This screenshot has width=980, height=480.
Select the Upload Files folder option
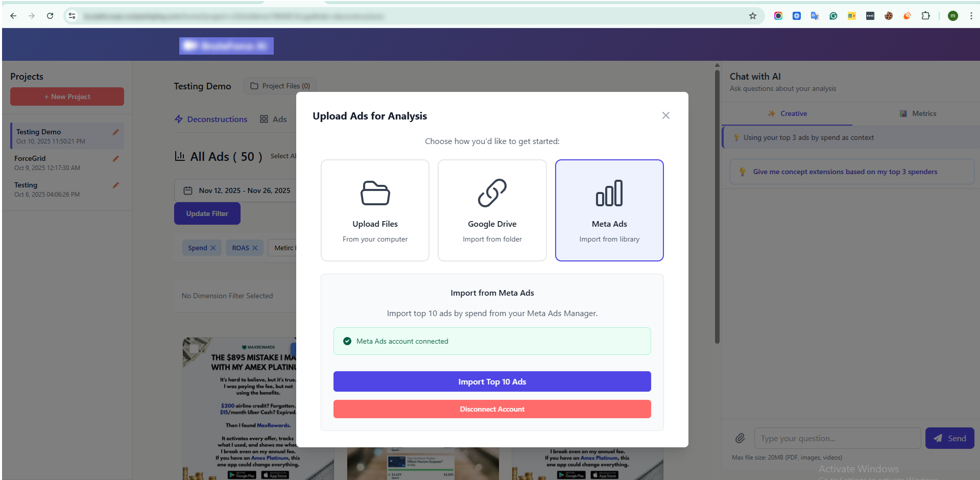(375, 210)
